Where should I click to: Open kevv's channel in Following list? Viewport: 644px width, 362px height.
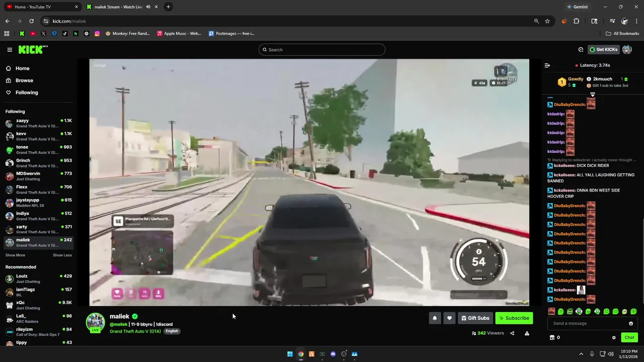(38, 136)
